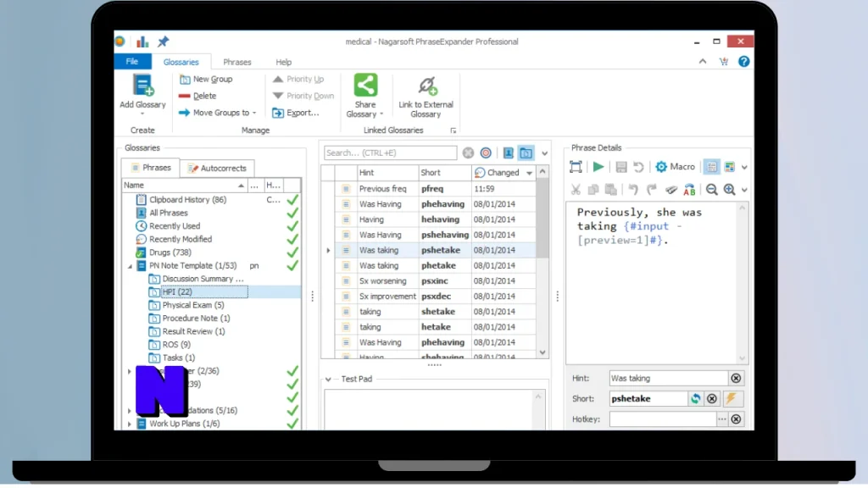Create a New Group
This screenshot has width=868, height=488.
click(206, 79)
